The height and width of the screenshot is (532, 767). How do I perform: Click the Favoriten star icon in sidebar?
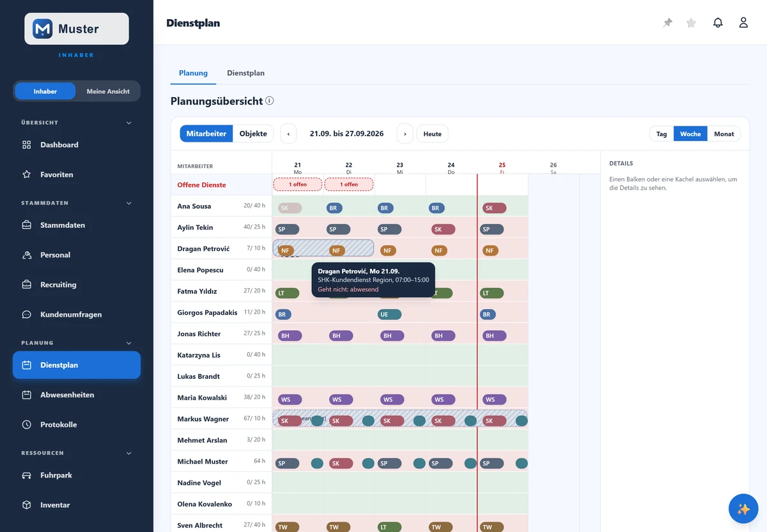tap(27, 174)
